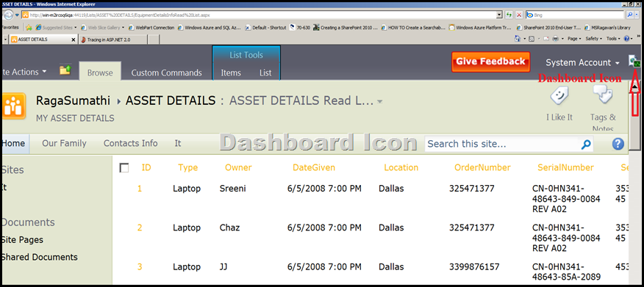The width and height of the screenshot is (644, 287).
Task: Click the page vertical scrollbar thumb
Action: coord(635,122)
